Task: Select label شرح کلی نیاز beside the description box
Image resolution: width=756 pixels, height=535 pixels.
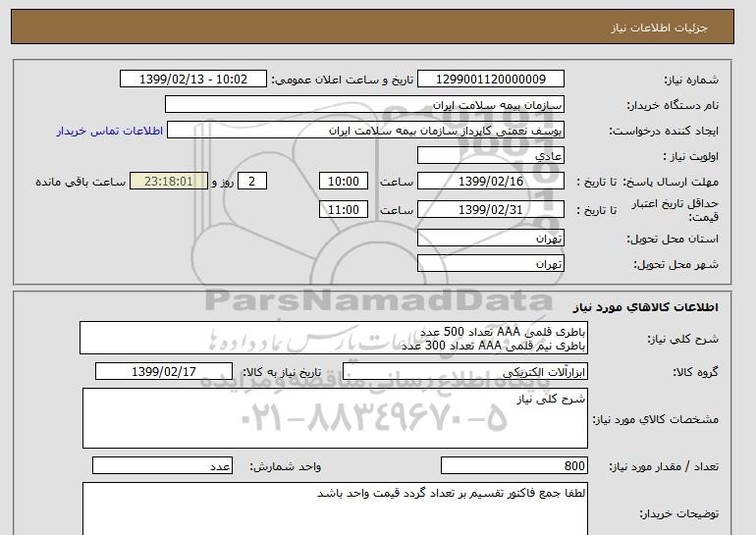Action: (682, 339)
